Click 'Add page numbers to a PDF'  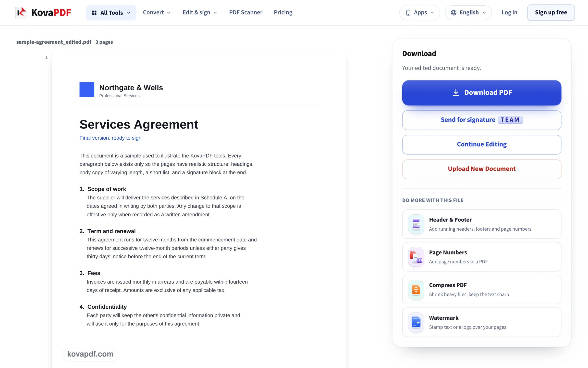point(458,262)
